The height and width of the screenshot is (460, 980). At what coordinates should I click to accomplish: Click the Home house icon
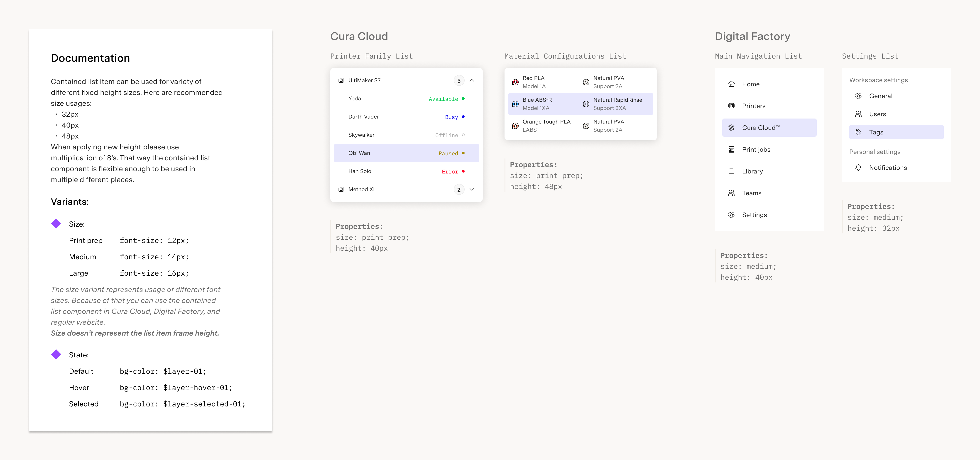click(731, 84)
